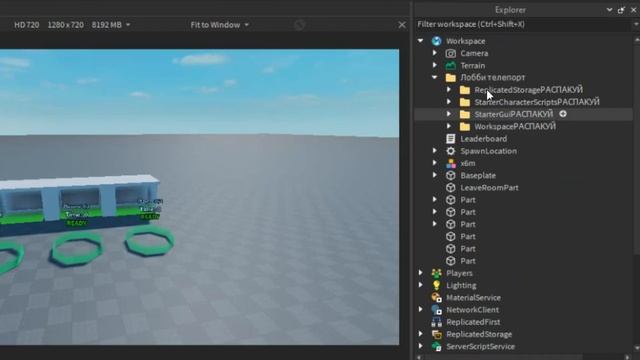640x360 pixels.
Task: Click the Workspace globe icon
Action: (436, 41)
